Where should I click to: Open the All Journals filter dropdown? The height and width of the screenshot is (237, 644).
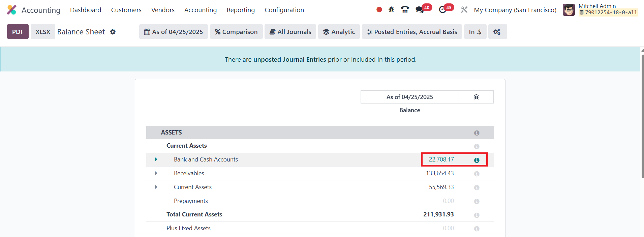(x=290, y=32)
